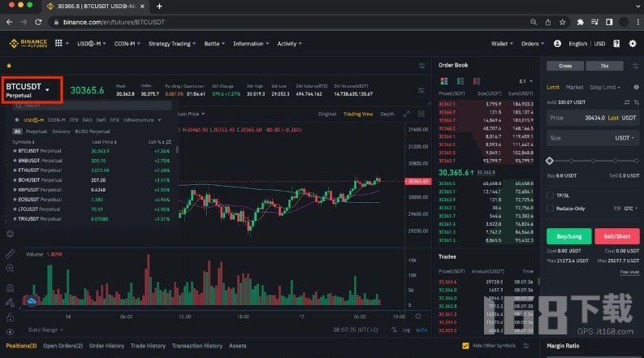Image resolution: width=644 pixels, height=358 pixels.
Task: Enable the Reduce-Only checkbox
Action: point(551,209)
